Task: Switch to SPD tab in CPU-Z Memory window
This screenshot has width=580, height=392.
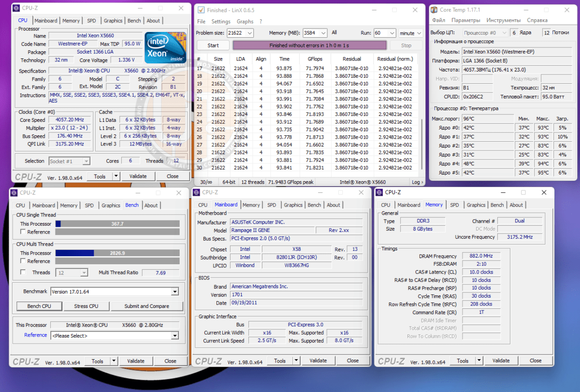Action: click(x=454, y=205)
